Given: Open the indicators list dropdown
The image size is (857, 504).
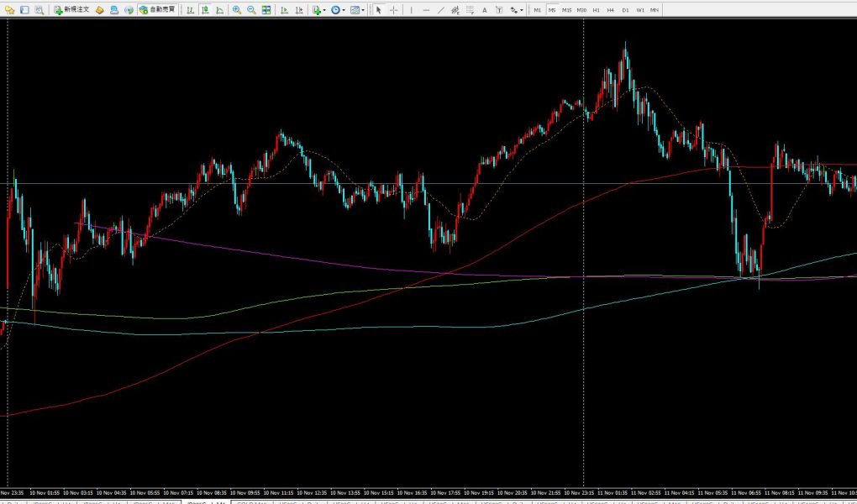Looking at the screenshot, I should [318, 10].
